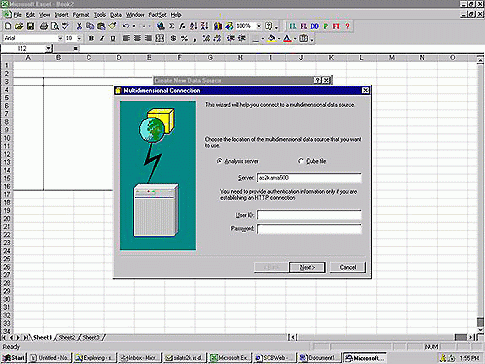
Task: Switch to the Sheet2 tab
Action: pyautogui.click(x=67, y=337)
